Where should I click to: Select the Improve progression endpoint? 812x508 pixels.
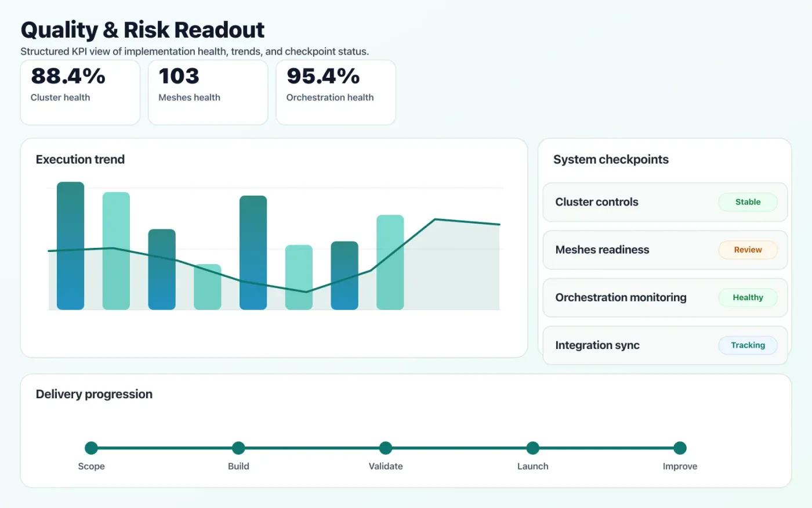680,448
